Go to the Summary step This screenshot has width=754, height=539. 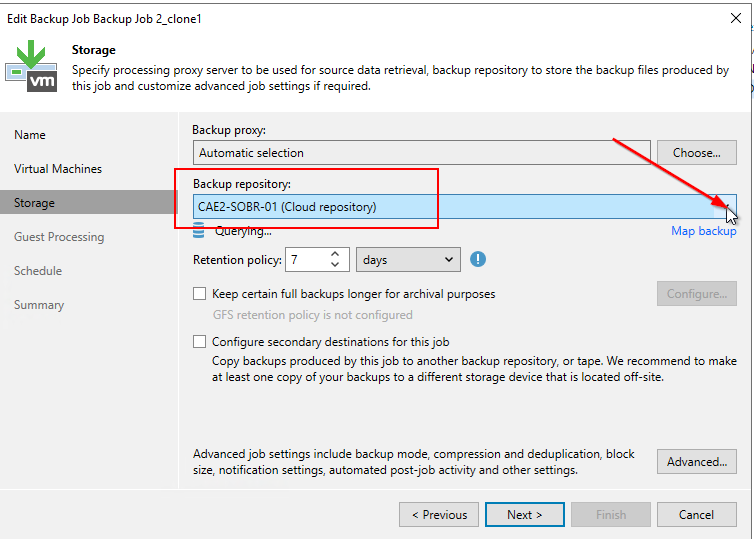[x=38, y=305]
